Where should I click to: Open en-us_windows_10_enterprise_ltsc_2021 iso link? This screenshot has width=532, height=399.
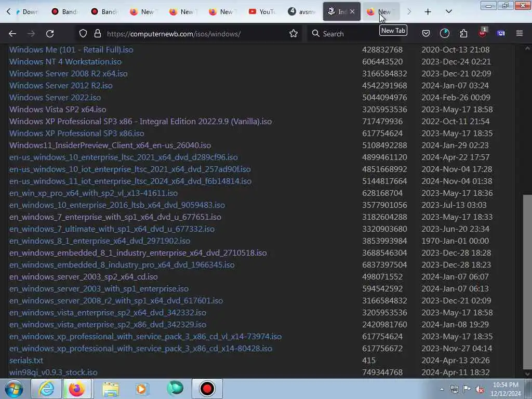click(124, 157)
